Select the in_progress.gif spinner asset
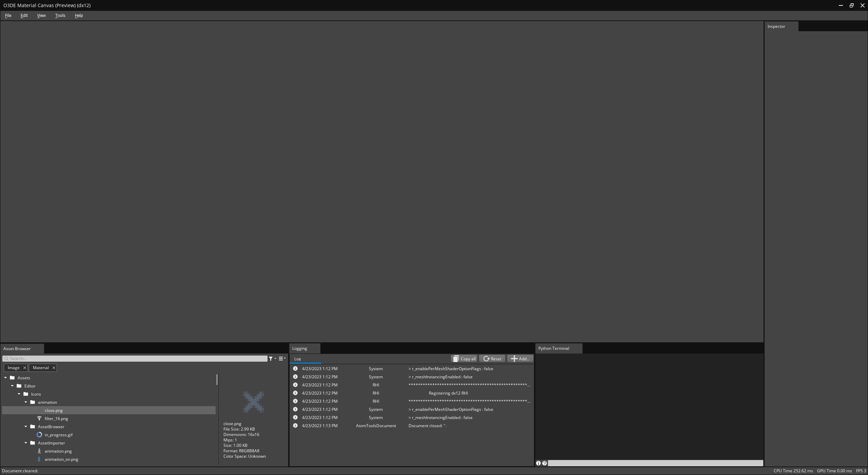The image size is (868, 475). [x=58, y=435]
